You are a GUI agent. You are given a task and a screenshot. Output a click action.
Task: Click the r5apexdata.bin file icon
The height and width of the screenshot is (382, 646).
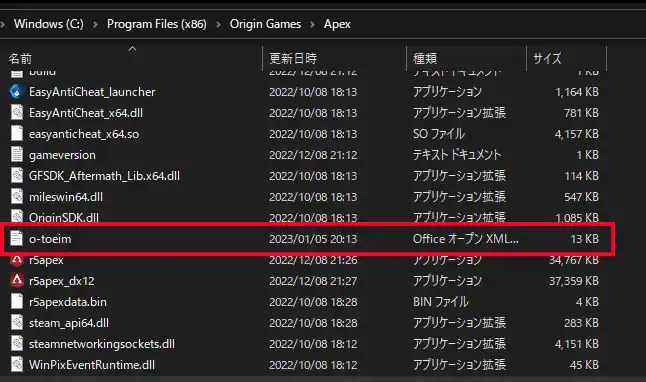click(16, 302)
